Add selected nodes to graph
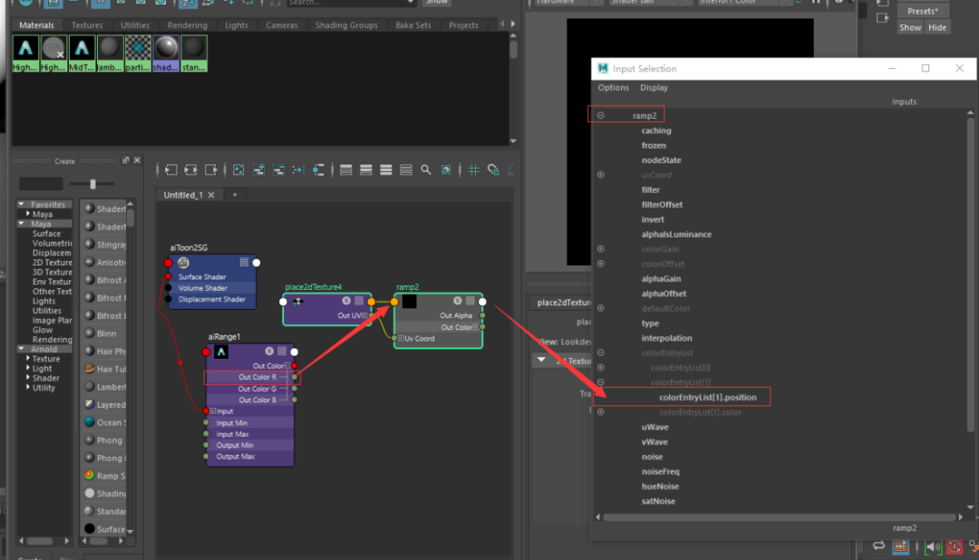The height and width of the screenshot is (560, 979). [x=258, y=169]
